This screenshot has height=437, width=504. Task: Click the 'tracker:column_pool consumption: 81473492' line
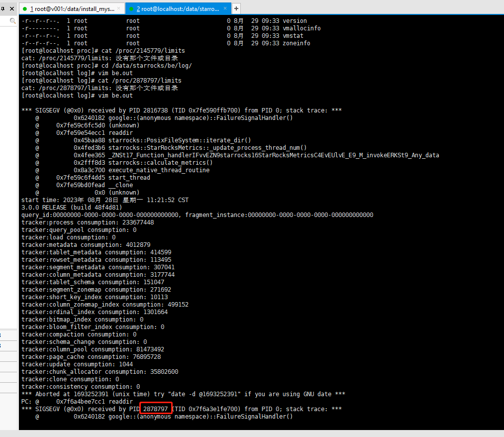pyautogui.click(x=93, y=349)
